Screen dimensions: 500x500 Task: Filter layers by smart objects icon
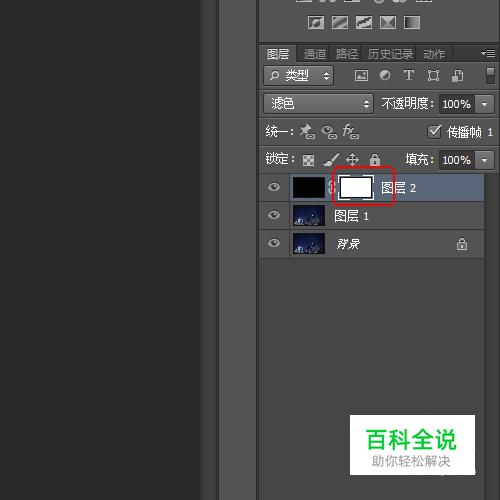[x=457, y=75]
